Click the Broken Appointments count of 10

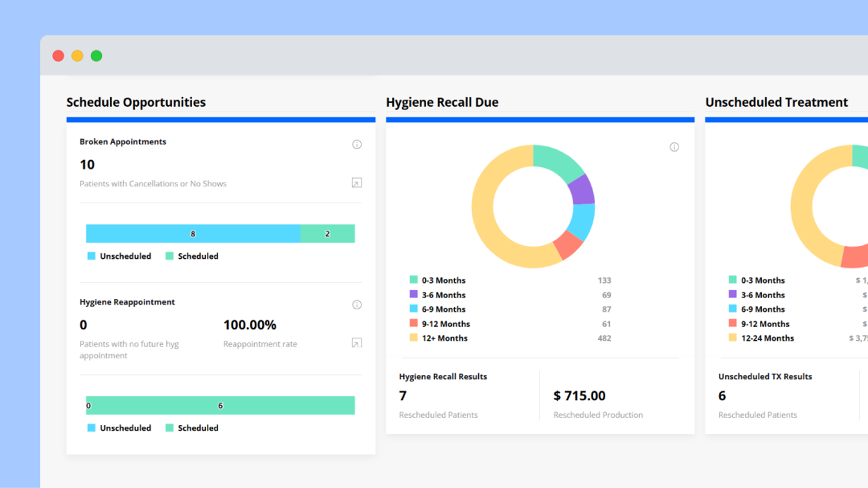86,164
